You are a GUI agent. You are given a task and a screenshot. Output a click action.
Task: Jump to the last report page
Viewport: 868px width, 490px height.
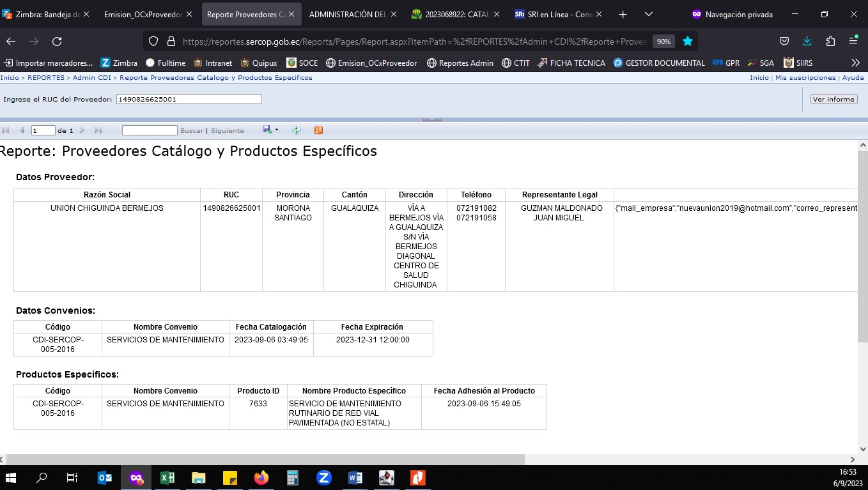(98, 130)
